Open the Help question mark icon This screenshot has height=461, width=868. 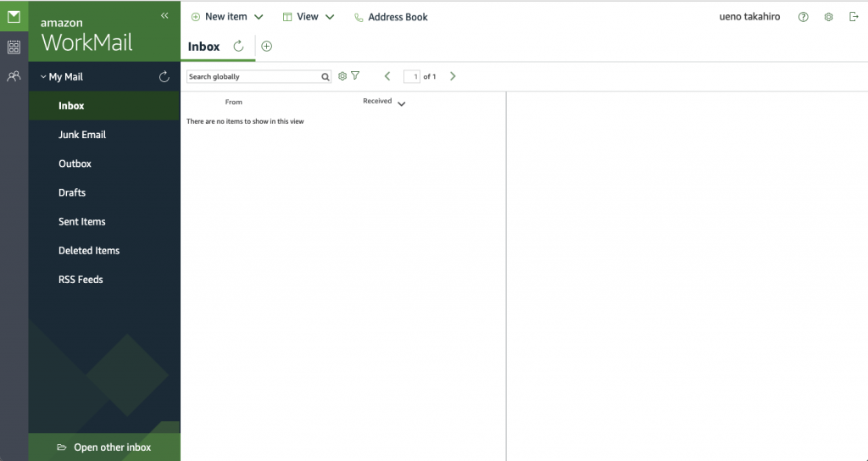(x=804, y=17)
